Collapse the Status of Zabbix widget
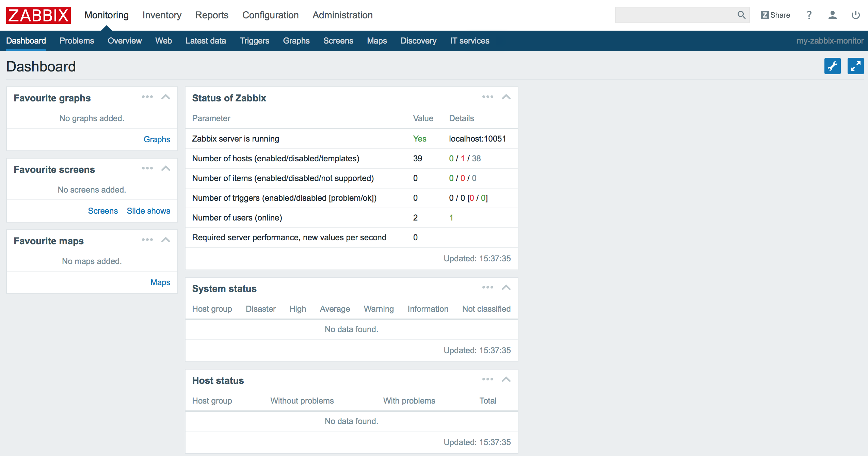Screen dimensions: 868x456 (x=506, y=97)
